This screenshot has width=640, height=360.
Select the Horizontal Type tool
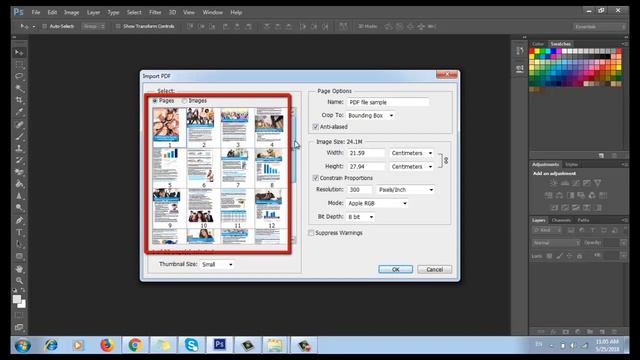[x=19, y=232]
